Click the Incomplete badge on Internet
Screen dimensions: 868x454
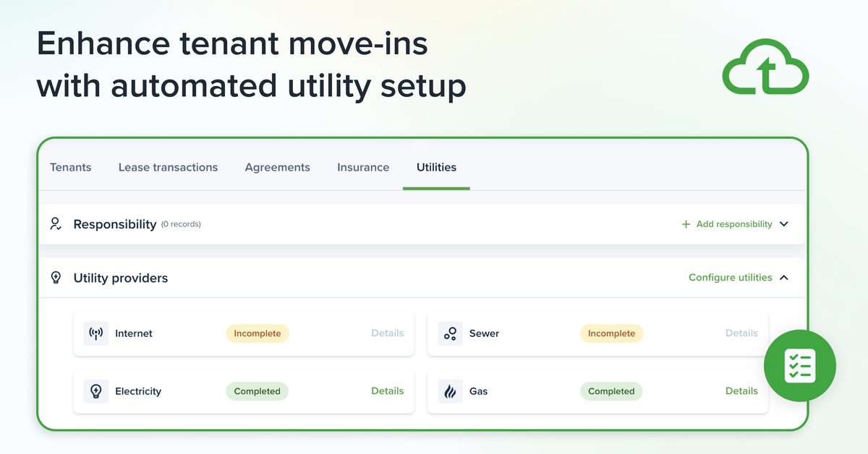pos(258,333)
